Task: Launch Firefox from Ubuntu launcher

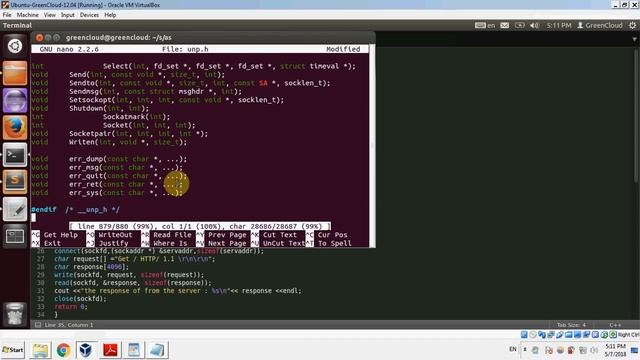Action: pyautogui.click(x=15, y=127)
